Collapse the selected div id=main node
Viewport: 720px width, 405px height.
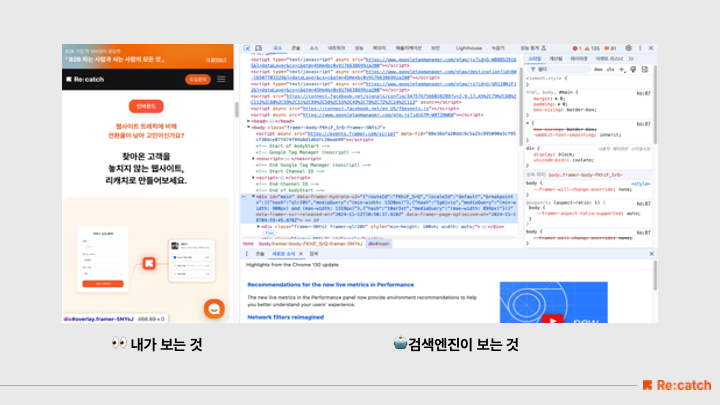tap(253, 196)
